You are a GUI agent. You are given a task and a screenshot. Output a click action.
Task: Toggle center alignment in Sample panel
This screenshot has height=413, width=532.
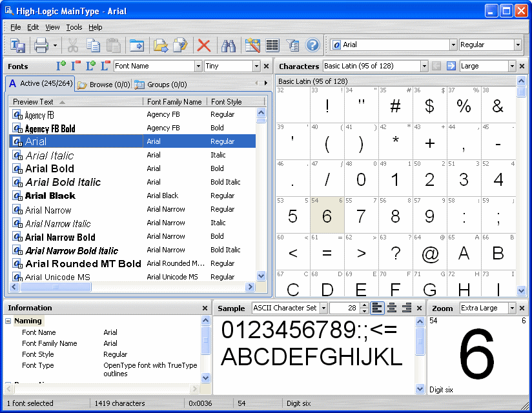[392, 308]
